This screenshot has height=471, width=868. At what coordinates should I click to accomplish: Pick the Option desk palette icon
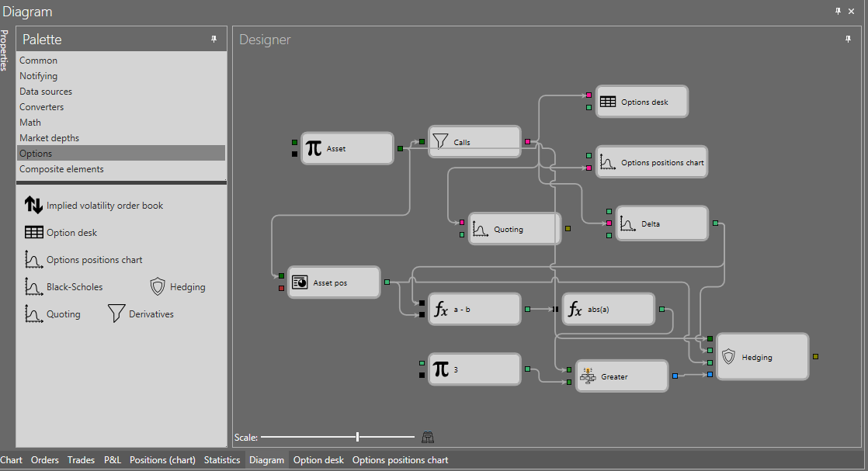pyautogui.click(x=33, y=233)
